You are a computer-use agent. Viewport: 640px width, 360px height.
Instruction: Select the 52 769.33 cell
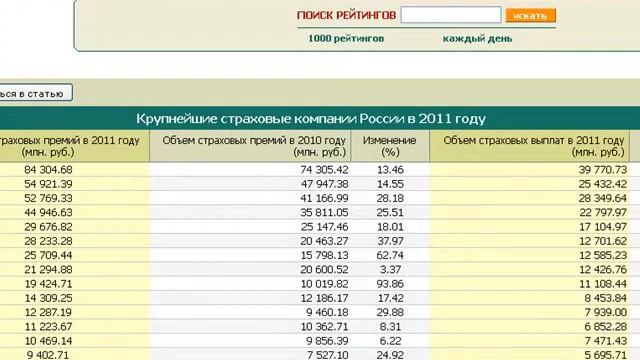[x=48, y=198]
